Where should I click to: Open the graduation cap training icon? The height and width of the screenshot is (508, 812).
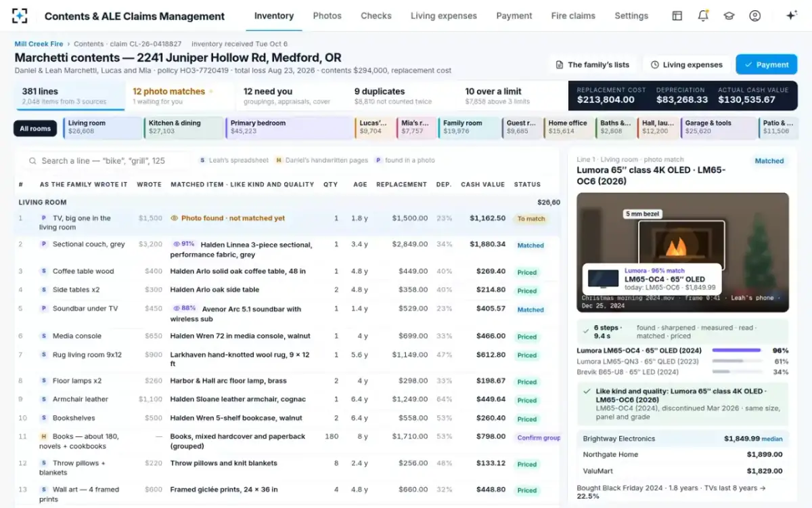pos(729,16)
